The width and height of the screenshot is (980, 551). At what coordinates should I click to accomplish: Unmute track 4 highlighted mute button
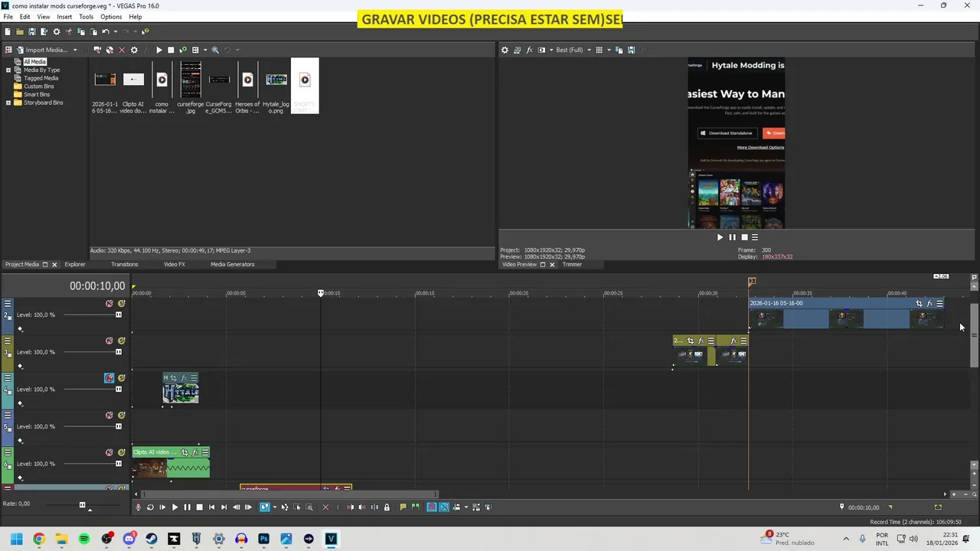pyautogui.click(x=109, y=378)
